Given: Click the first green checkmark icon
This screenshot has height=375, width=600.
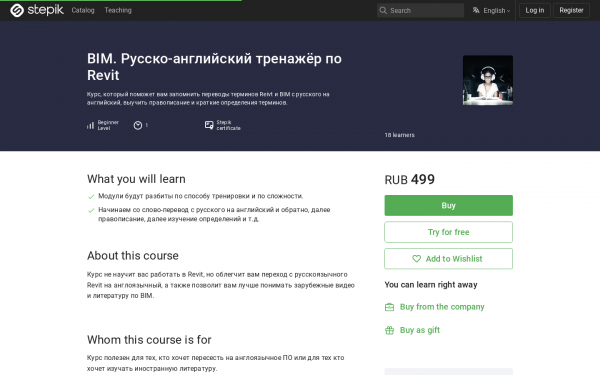Looking at the screenshot, I should click(x=91, y=197).
